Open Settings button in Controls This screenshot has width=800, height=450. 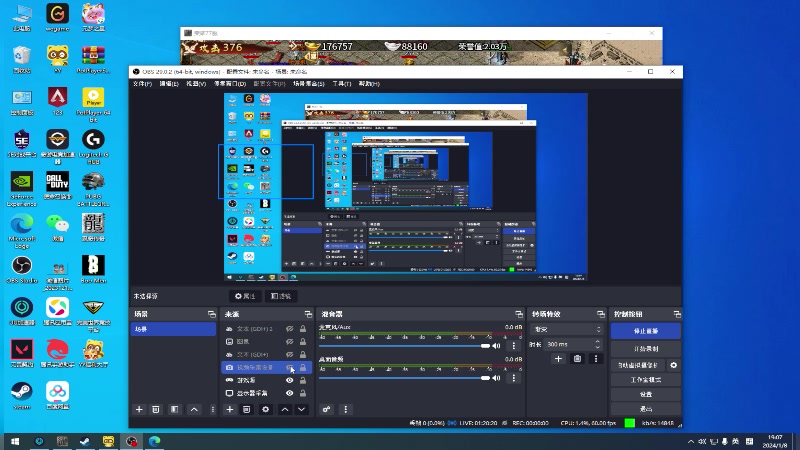[645, 394]
